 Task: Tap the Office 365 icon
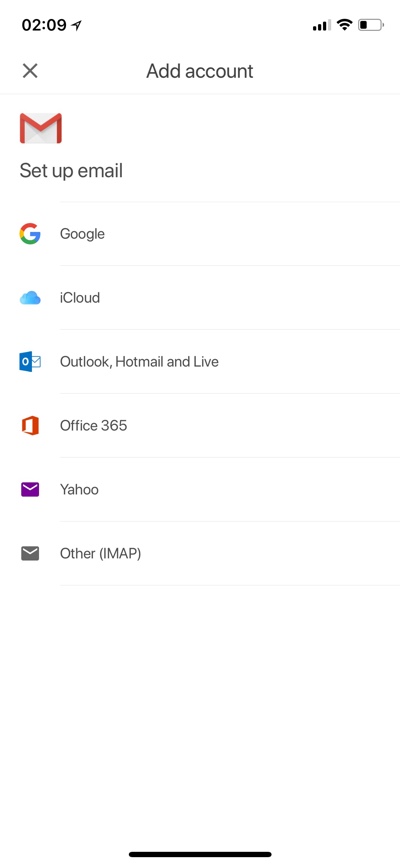tap(30, 425)
